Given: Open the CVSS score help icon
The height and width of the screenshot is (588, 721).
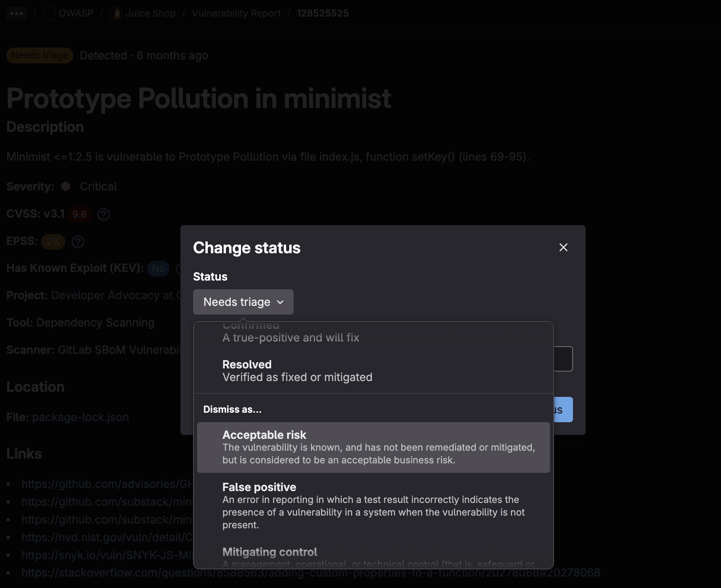Looking at the screenshot, I should point(103,214).
